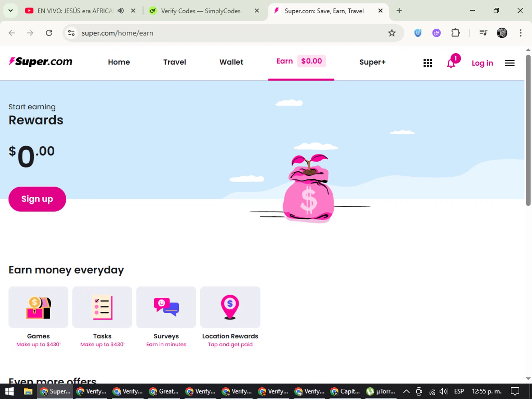The width and height of the screenshot is (532, 399).
Task: Open the Games treasure chest card
Action: coord(38,307)
